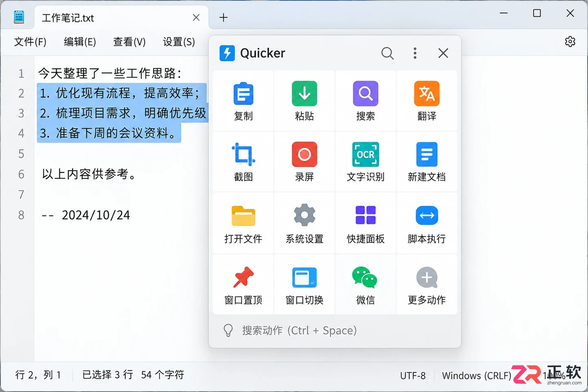Click the 打开文件 folder action
The image size is (588, 392).
tap(243, 223)
